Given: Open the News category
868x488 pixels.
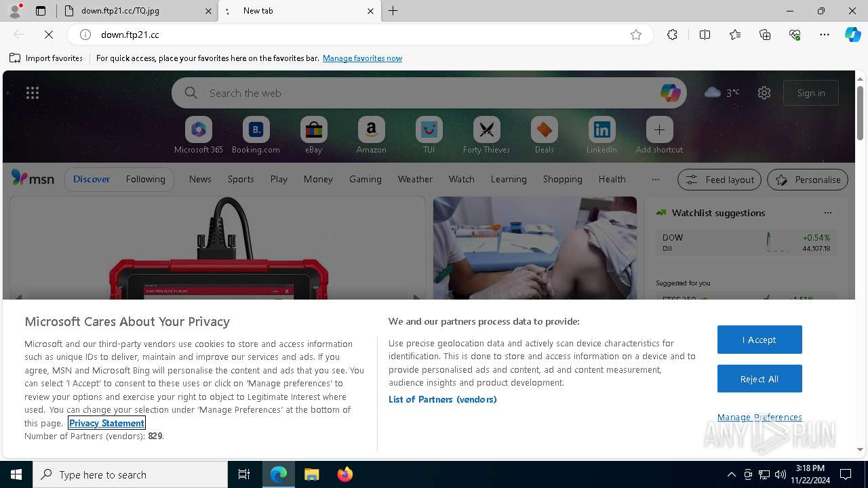Looking at the screenshot, I should [200, 179].
